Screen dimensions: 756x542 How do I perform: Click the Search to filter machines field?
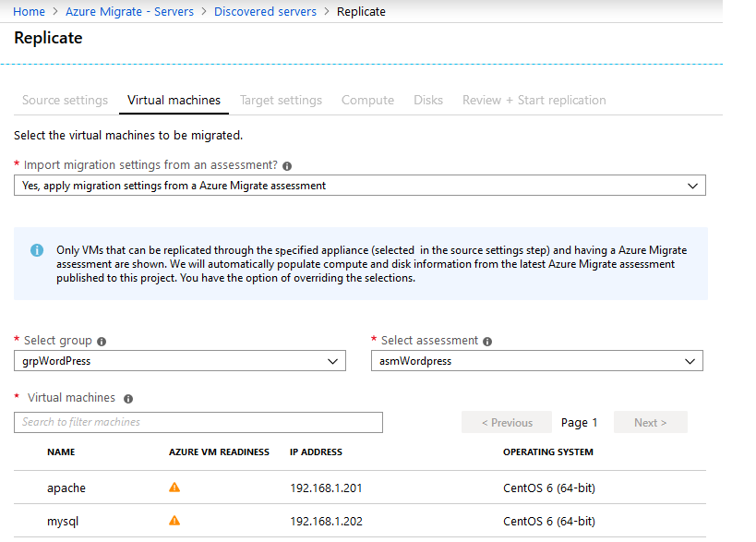(198, 422)
